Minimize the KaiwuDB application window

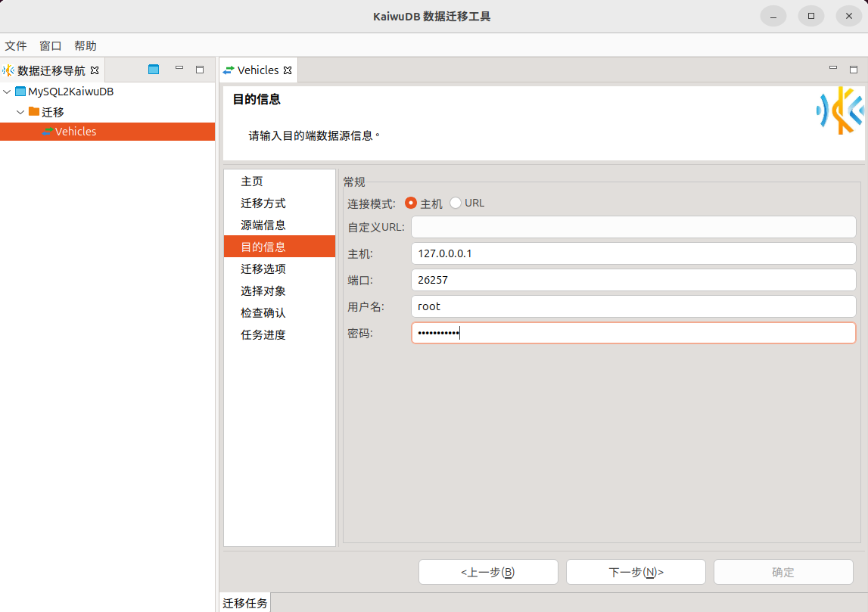(x=773, y=16)
